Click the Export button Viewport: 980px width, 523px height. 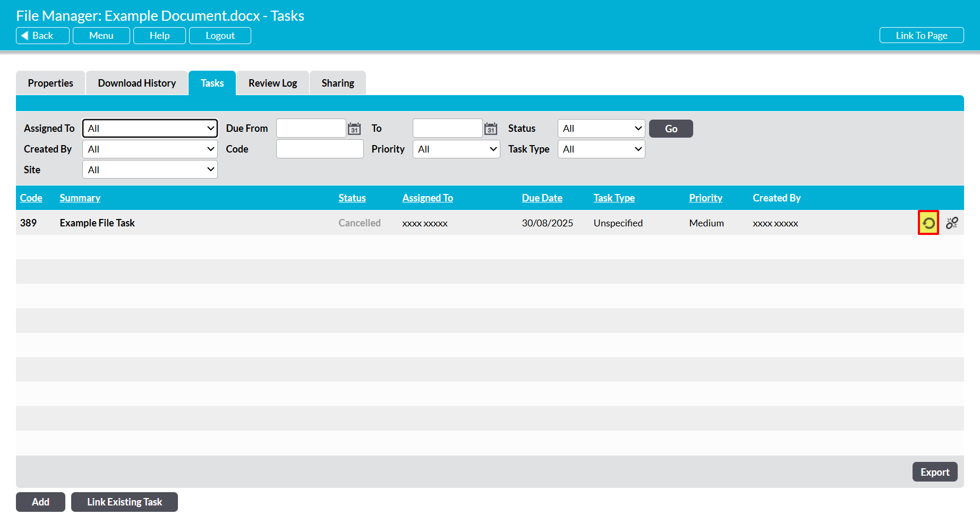[934, 472]
